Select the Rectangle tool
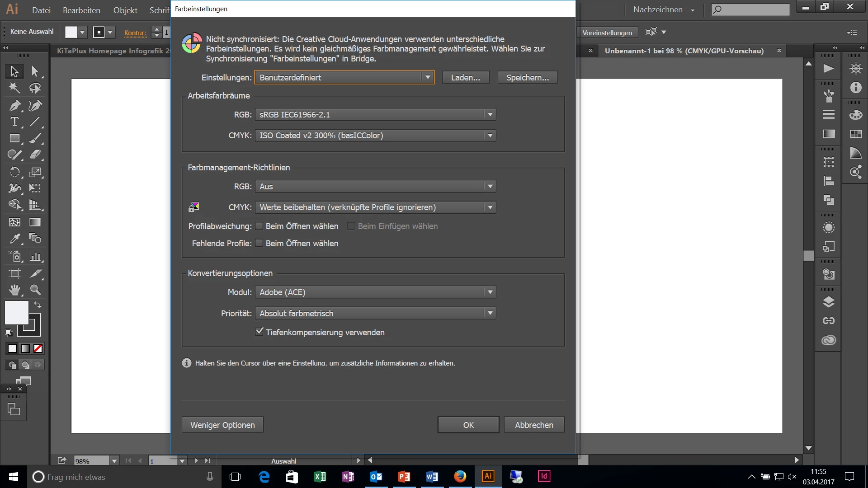 click(14, 138)
